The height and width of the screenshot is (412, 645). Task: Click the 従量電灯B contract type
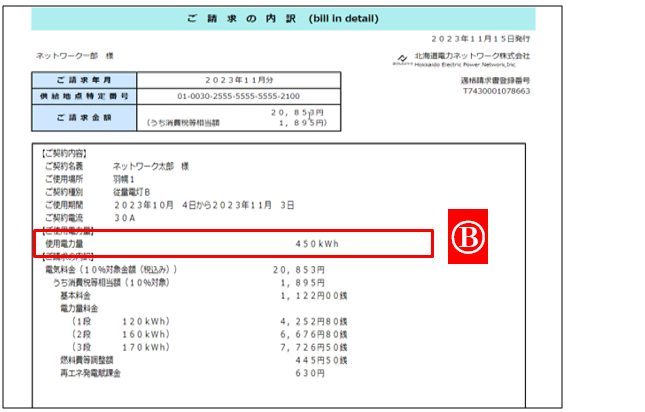click(x=133, y=191)
